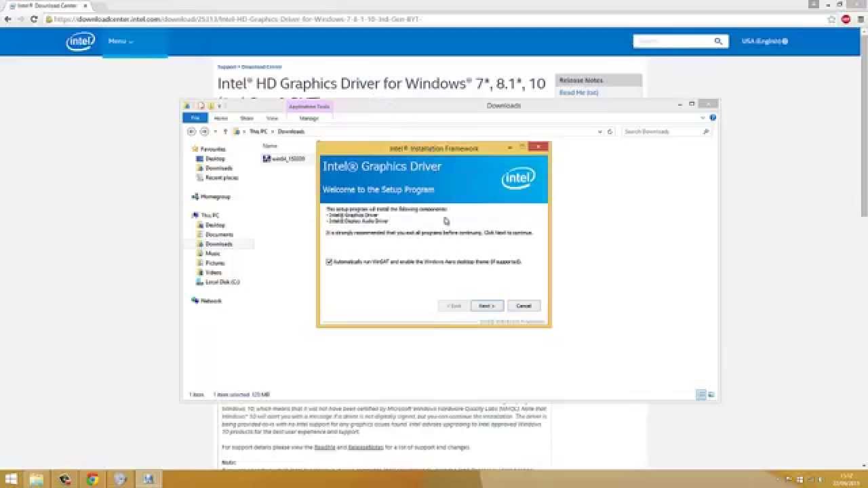Image resolution: width=868 pixels, height=488 pixels.
Task: Click the taskbar clock
Action: point(845,479)
